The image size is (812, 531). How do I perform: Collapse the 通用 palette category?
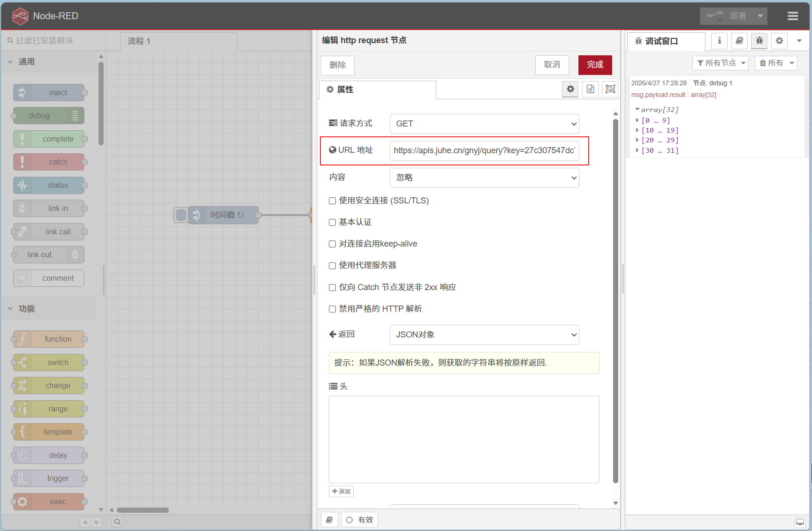[x=49, y=62]
